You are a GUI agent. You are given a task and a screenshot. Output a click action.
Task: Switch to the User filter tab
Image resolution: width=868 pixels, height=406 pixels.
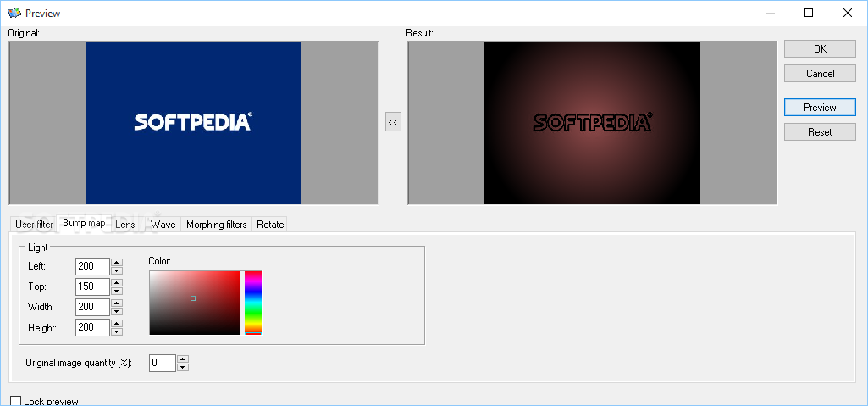34,225
